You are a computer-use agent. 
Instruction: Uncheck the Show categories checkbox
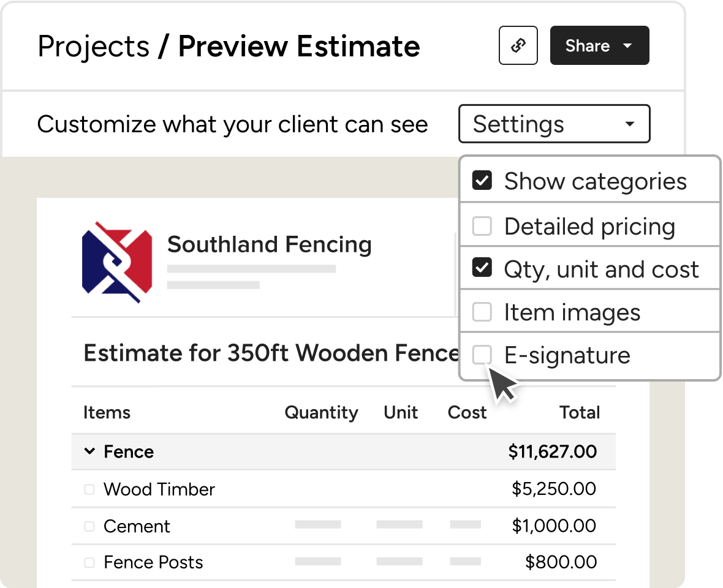(x=482, y=181)
